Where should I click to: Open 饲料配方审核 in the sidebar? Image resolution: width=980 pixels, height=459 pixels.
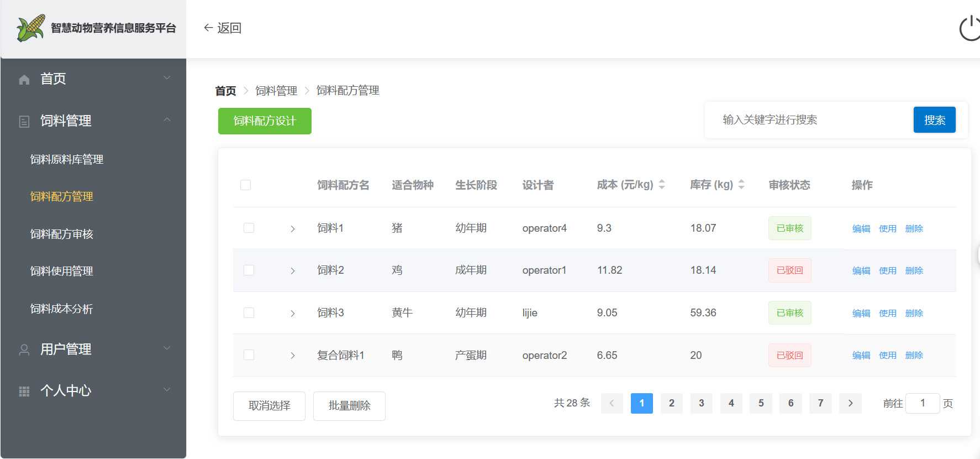62,234
